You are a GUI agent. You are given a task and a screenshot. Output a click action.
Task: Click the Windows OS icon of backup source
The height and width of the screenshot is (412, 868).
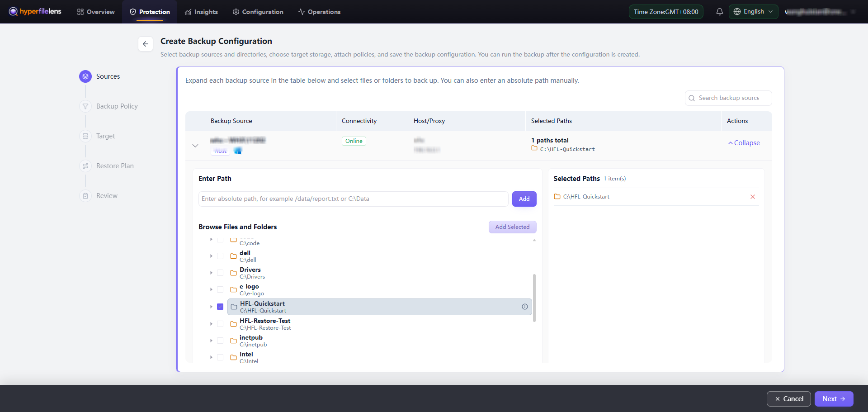pyautogui.click(x=238, y=151)
